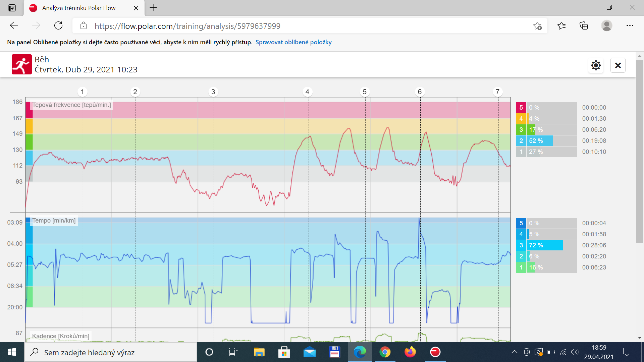Click the pace zone 3 time 00:28:06

click(594, 245)
